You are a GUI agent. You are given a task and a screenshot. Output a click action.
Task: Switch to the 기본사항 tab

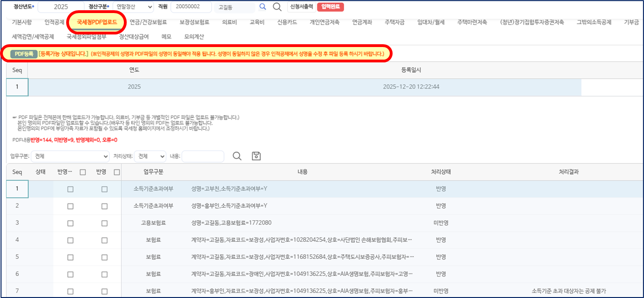22,22
